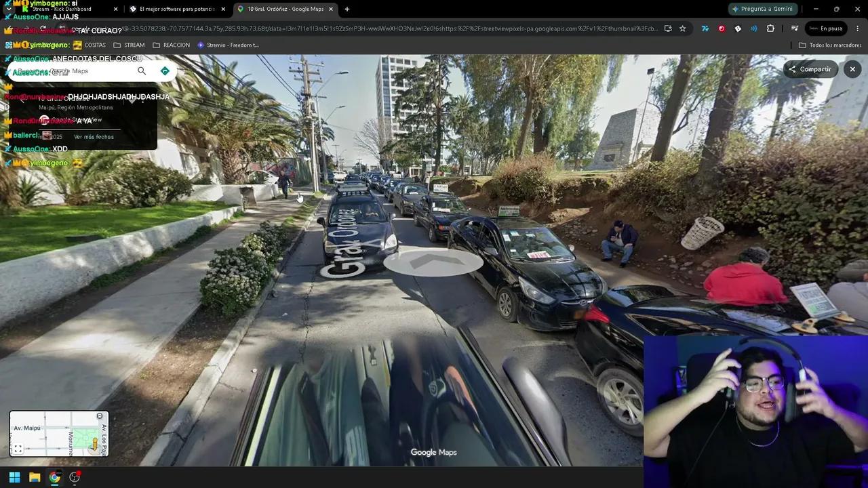Close the Google Maps browser tab
The image size is (868, 488).
332,9
